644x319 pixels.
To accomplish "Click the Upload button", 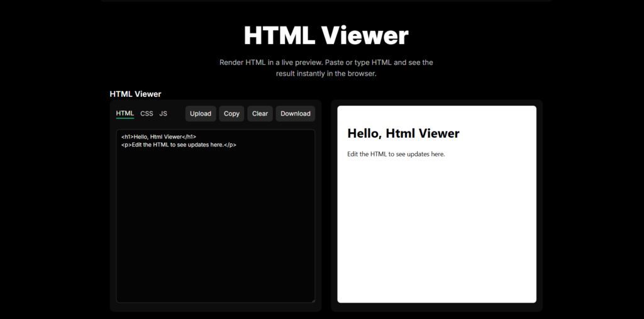I will [x=201, y=113].
